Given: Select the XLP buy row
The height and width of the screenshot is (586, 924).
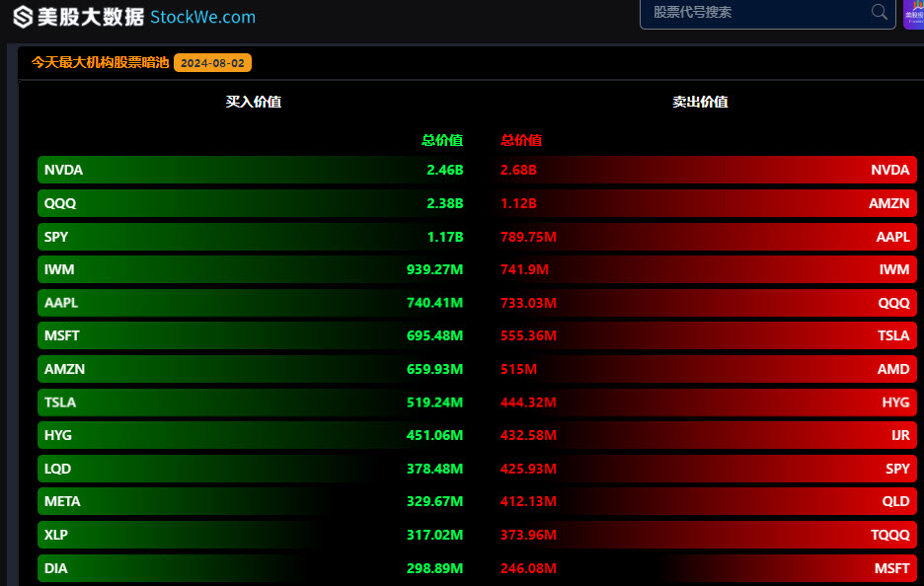Looking at the screenshot, I should [253, 535].
